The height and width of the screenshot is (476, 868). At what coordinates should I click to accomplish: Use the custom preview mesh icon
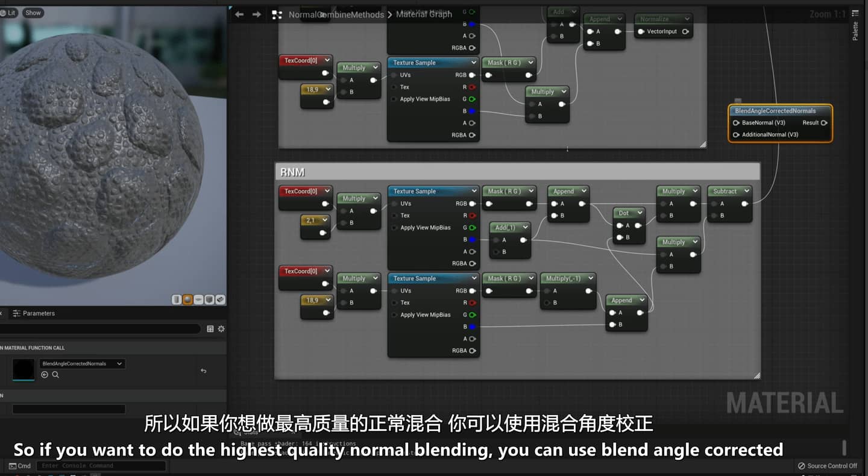click(x=220, y=299)
